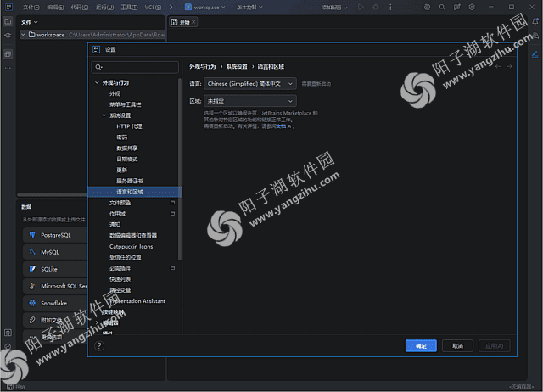Click the Snowflake data source icon
Image resolution: width=543 pixels, height=392 pixels.
coord(32,303)
